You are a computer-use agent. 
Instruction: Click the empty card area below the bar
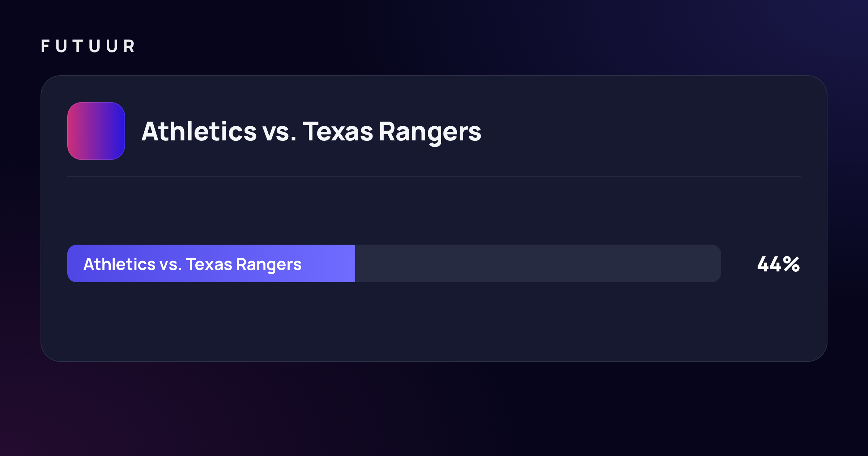[434, 321]
